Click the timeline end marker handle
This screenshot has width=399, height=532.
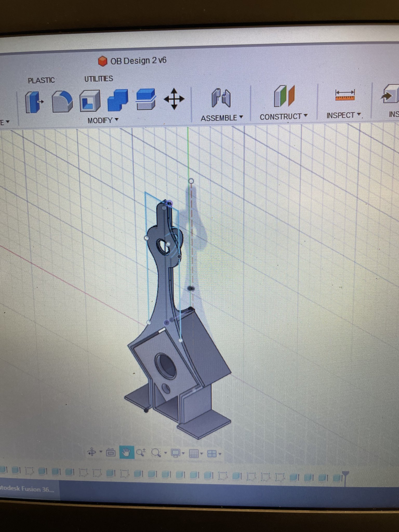click(345, 478)
